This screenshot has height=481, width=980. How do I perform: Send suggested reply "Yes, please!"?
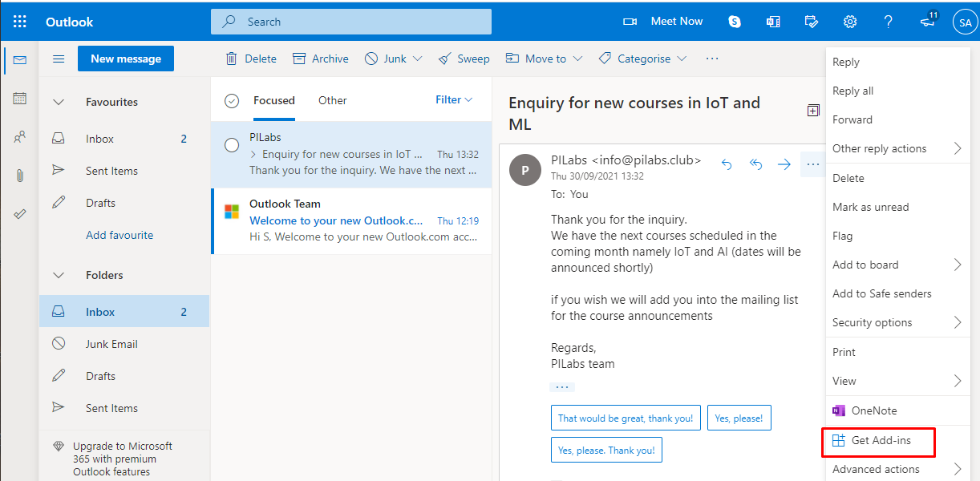tap(739, 418)
